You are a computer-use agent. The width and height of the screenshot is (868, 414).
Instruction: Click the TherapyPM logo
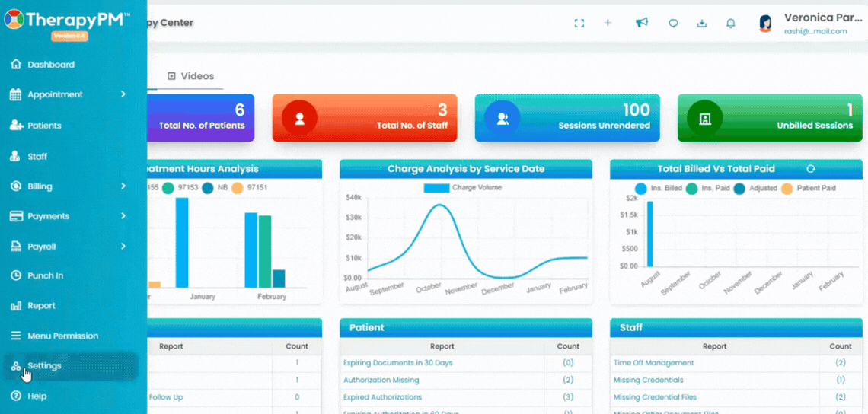[67, 20]
